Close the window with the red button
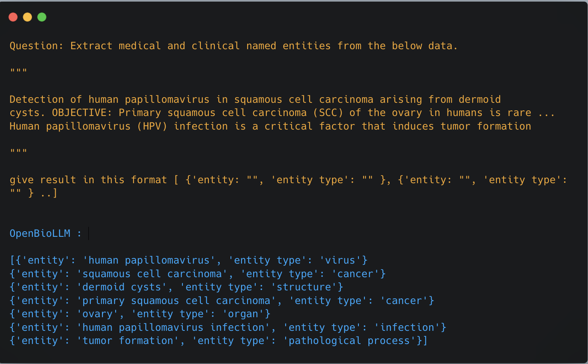 pos(13,17)
